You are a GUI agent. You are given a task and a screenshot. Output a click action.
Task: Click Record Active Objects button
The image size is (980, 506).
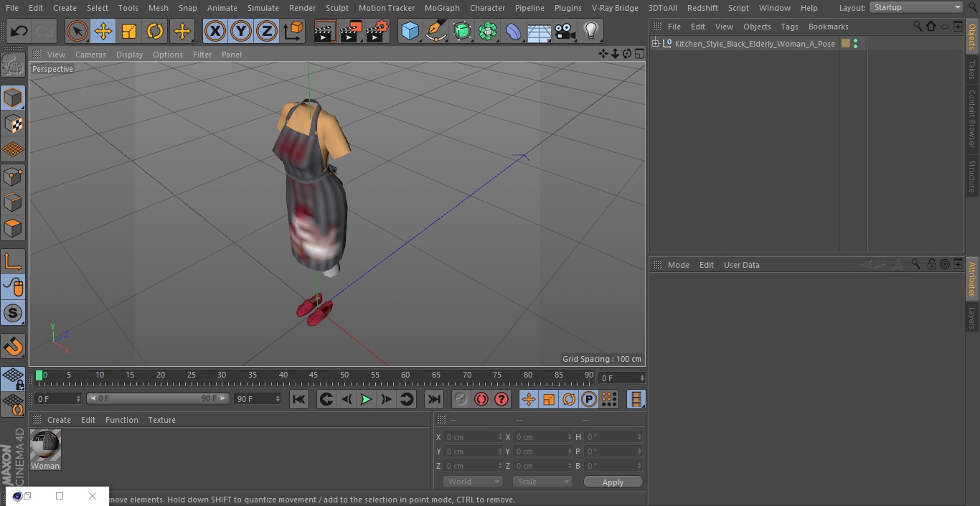tap(461, 399)
